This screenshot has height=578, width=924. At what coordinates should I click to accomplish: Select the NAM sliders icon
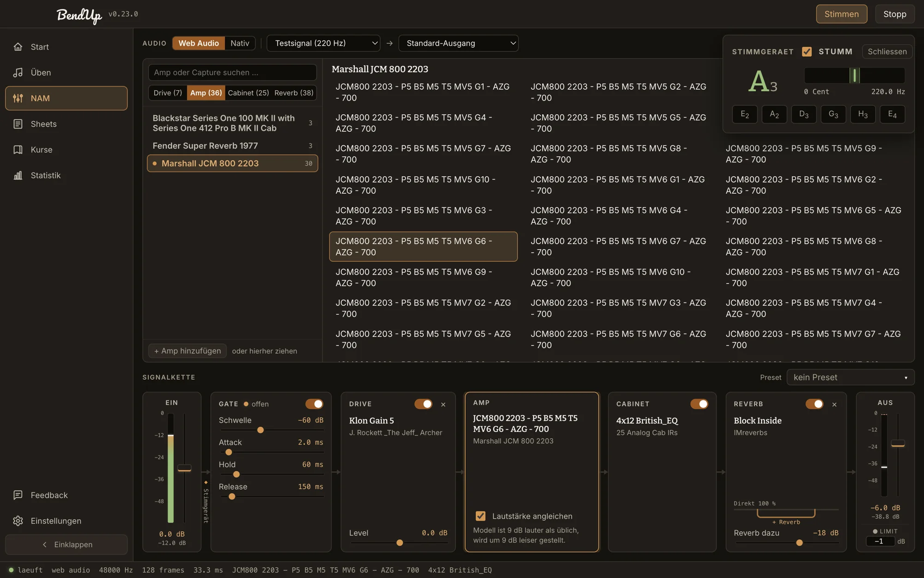click(x=18, y=98)
